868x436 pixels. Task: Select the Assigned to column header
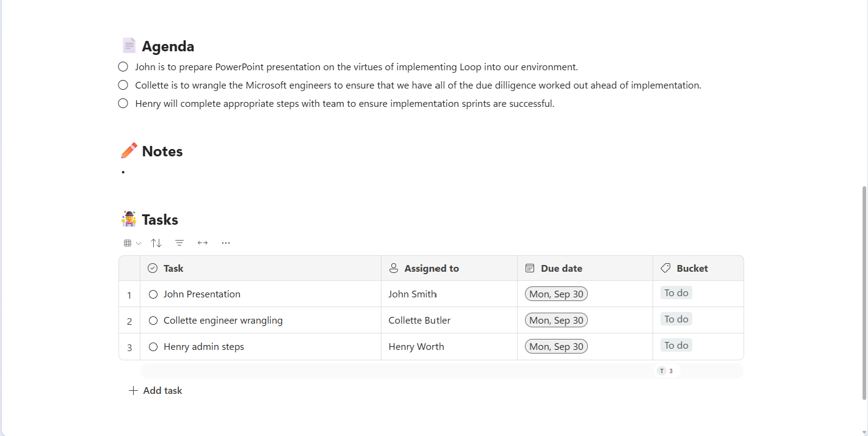click(x=449, y=268)
